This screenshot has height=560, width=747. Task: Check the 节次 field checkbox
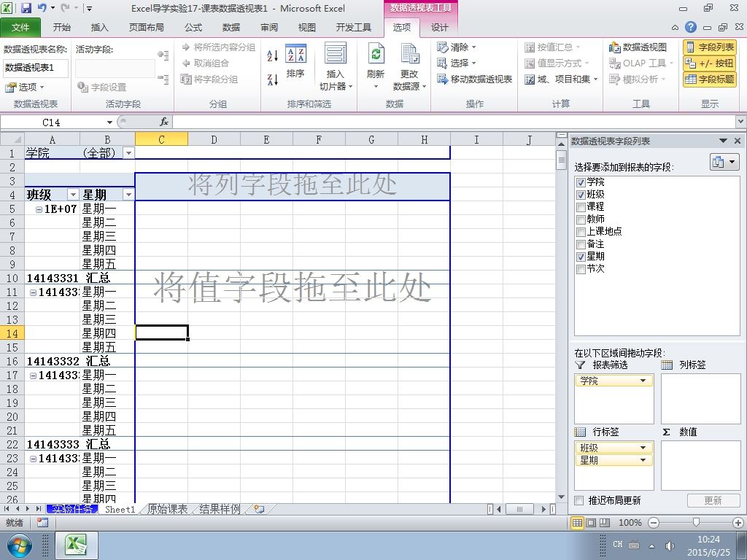click(x=581, y=269)
